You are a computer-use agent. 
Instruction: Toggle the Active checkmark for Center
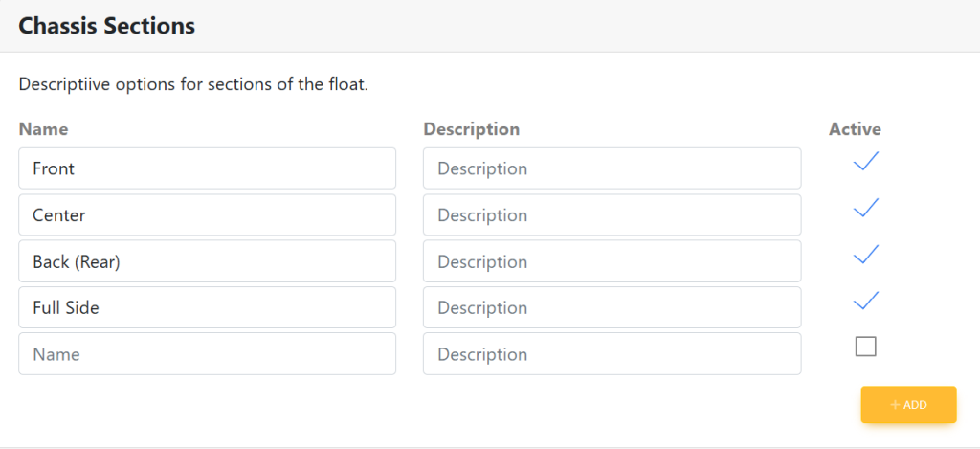865,208
